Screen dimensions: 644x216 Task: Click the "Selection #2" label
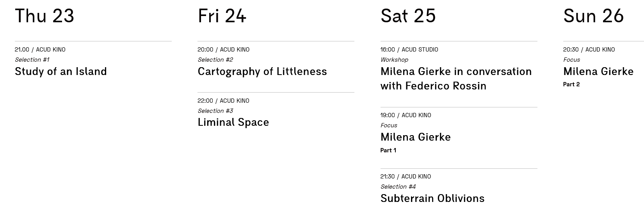tap(215, 60)
